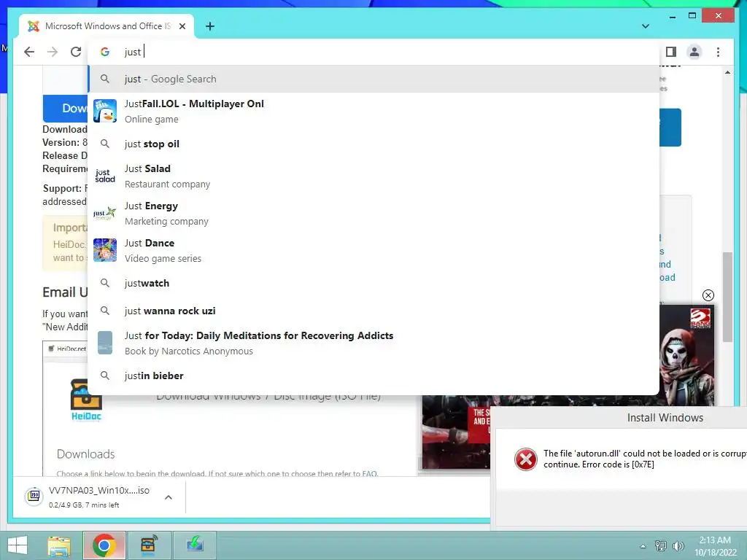Open the VV7NPA03_Win10x iso download item
The height and width of the screenshot is (560, 747).
coord(98,497)
